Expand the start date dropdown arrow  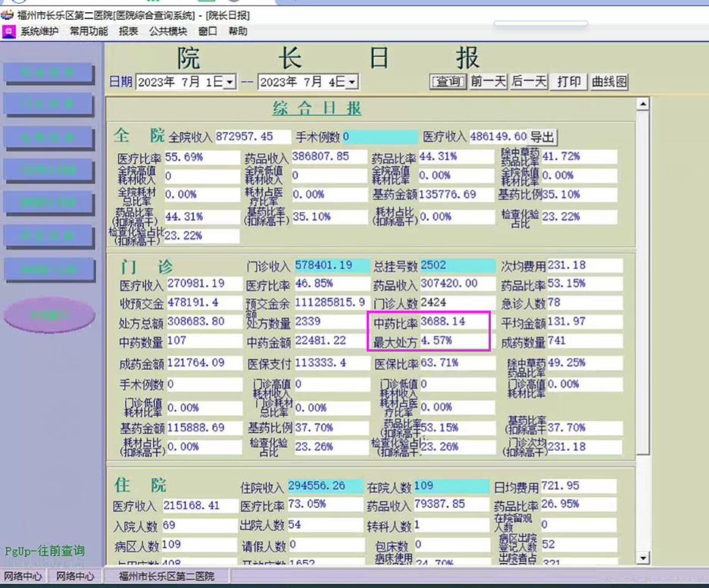pos(230,83)
